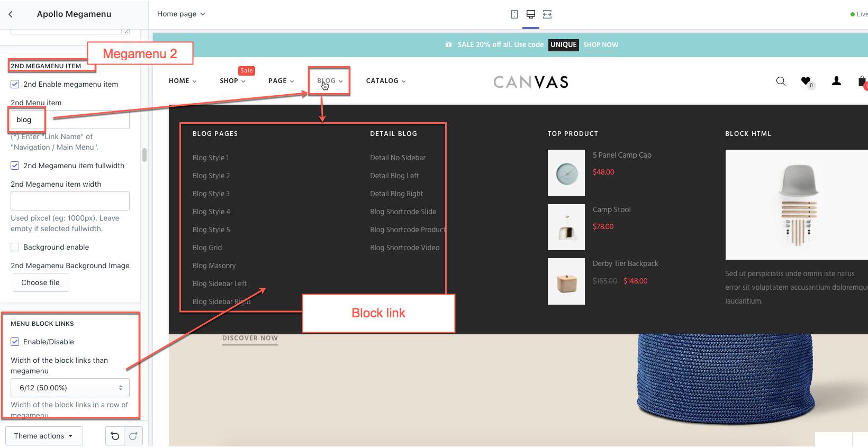
Task: Go back from Apollo Megamenu panel
Action: (11, 14)
